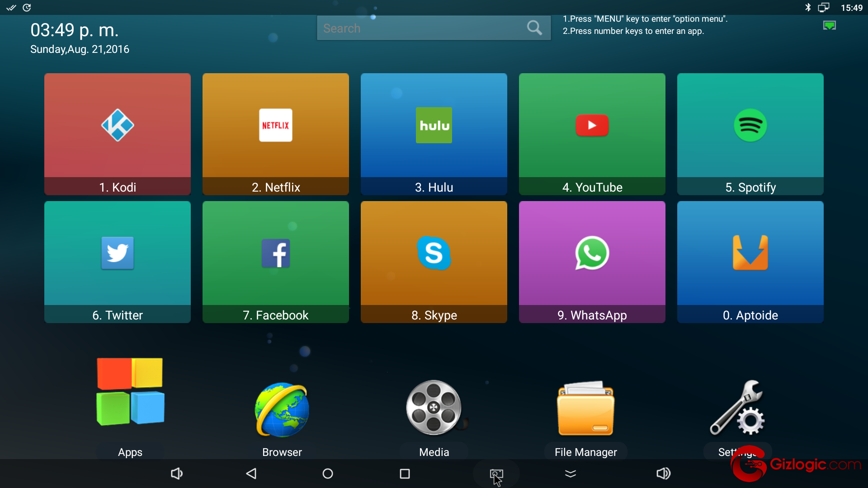Click the 15:49 status bar clock

(x=852, y=8)
